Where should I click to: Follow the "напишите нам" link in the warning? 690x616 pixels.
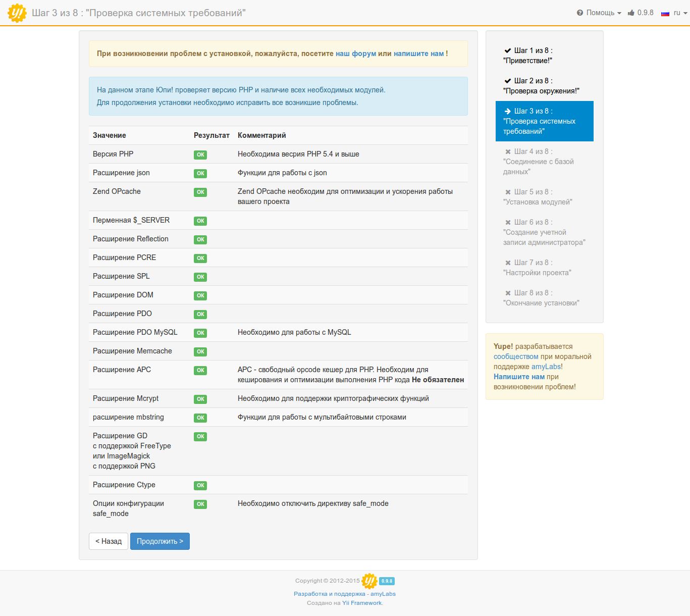coord(418,54)
